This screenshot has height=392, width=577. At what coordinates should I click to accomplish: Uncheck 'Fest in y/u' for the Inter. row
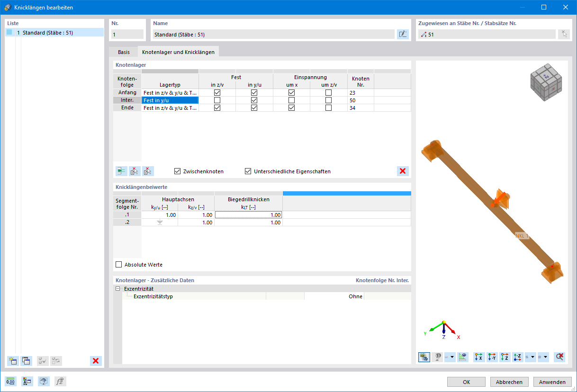(x=254, y=100)
